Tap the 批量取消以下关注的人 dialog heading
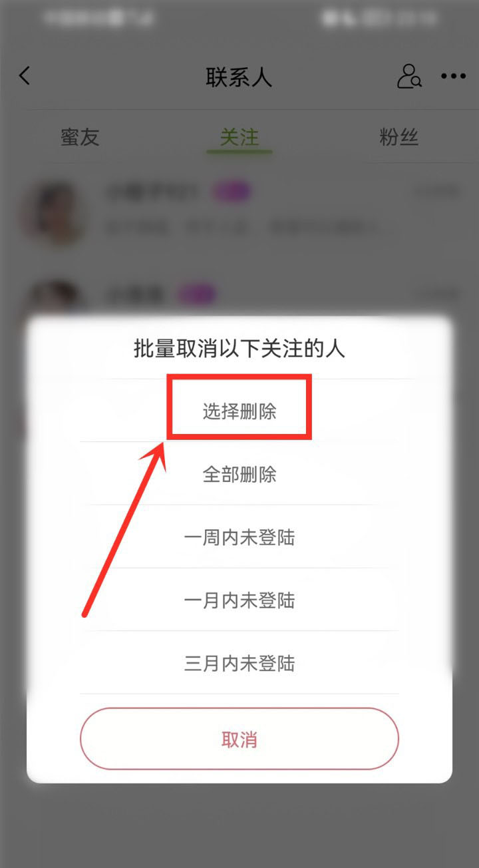479x868 pixels. [x=239, y=349]
